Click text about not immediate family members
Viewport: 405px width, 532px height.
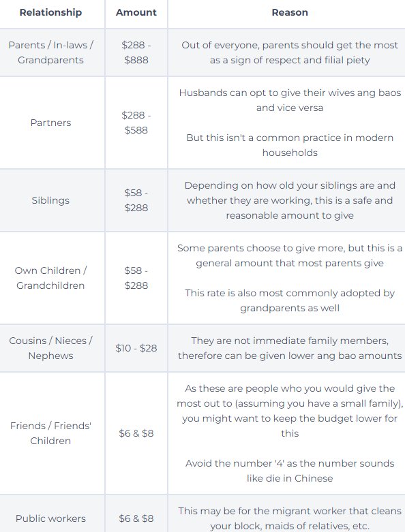coord(290,348)
